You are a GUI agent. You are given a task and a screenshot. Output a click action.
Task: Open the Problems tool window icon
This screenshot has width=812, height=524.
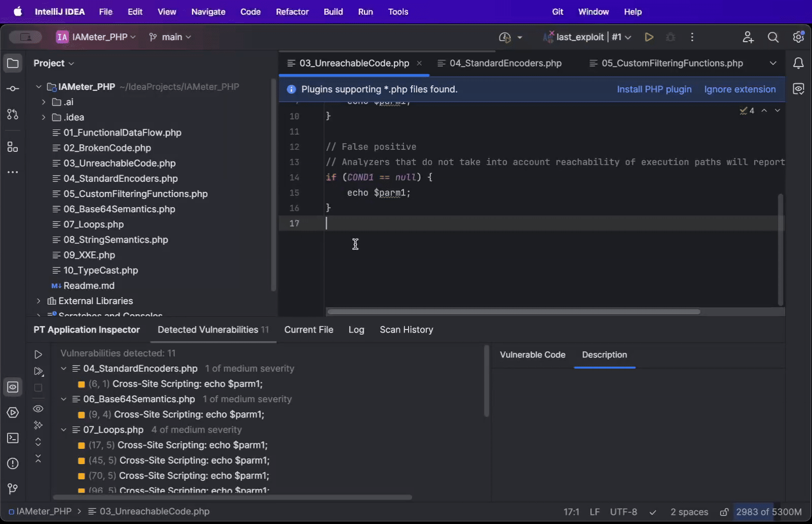(13, 464)
